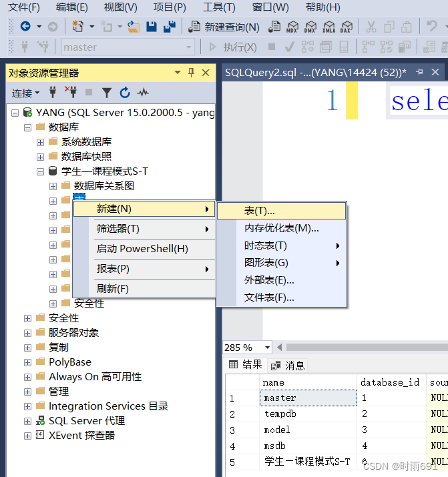
Task: Collapse the 数据库 folder
Action: (27, 128)
